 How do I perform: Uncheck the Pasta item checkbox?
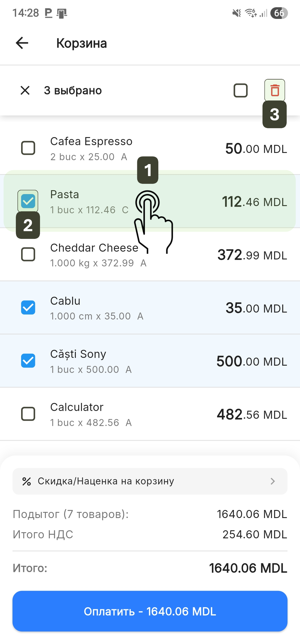click(x=28, y=201)
